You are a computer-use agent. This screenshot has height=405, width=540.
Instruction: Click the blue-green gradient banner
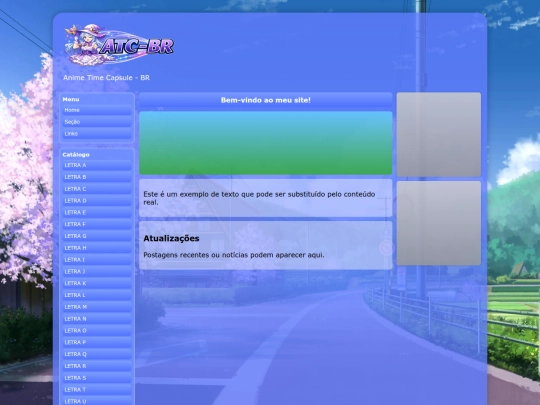(266, 143)
